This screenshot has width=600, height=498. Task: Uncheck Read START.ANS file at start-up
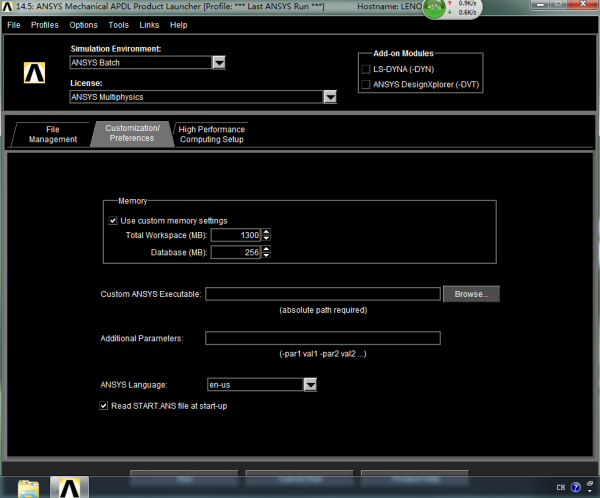click(x=103, y=406)
